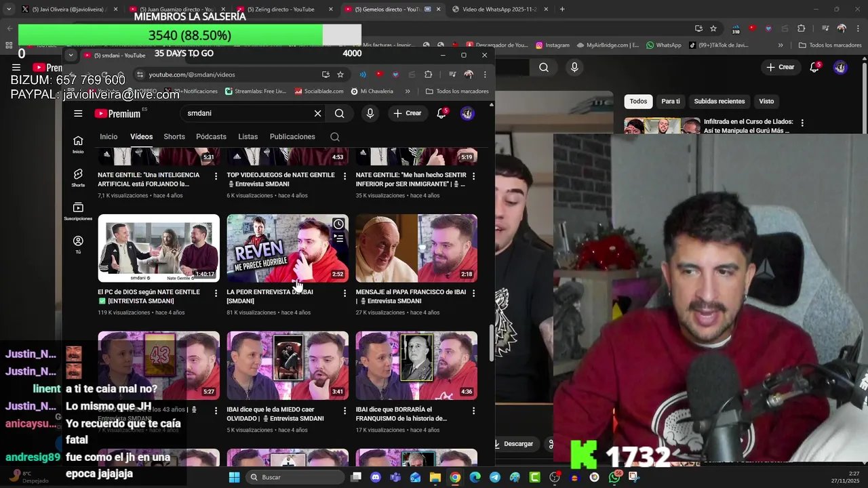The width and height of the screenshot is (868, 488).
Task: Open Instagram bookmark in the back window
Action: point(553,45)
